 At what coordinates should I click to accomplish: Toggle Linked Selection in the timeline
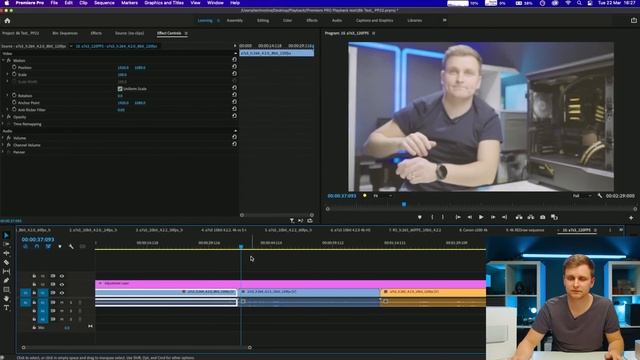pyautogui.click(x=48, y=247)
